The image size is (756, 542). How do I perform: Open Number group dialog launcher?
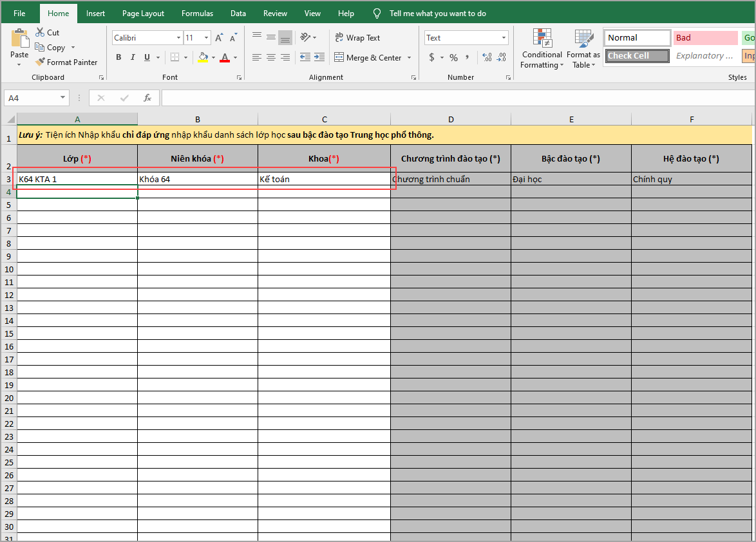[x=508, y=77]
